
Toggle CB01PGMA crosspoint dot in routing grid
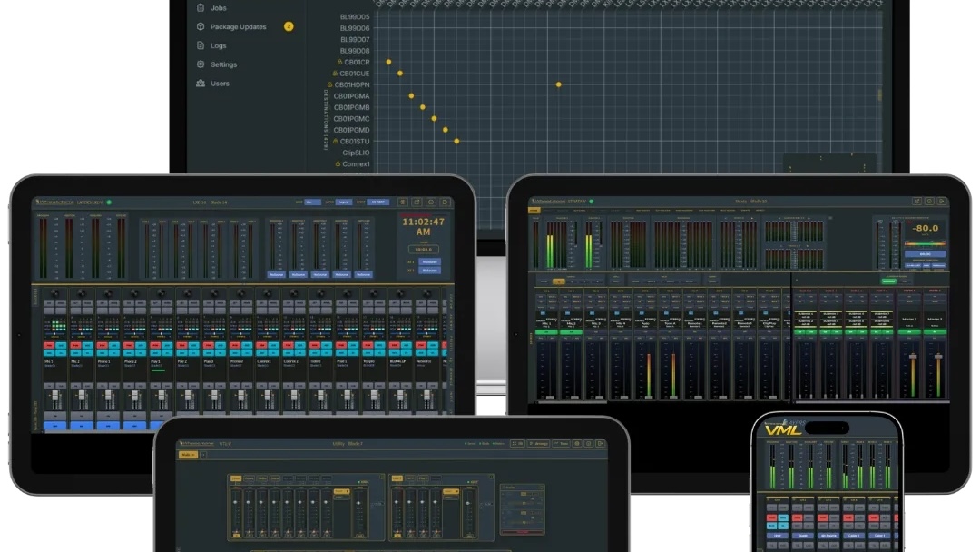pyautogui.click(x=411, y=95)
